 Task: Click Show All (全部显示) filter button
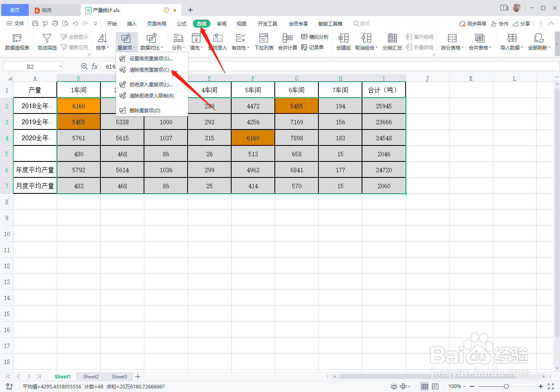tap(74, 37)
